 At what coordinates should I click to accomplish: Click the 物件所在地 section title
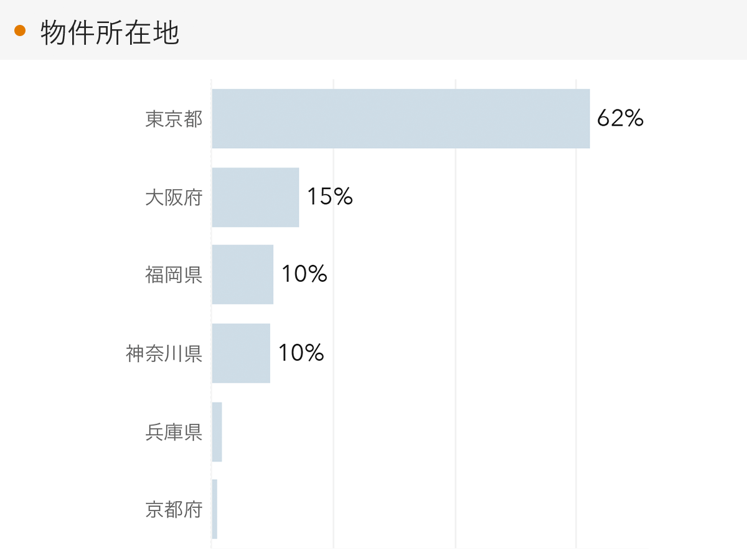click(x=110, y=32)
